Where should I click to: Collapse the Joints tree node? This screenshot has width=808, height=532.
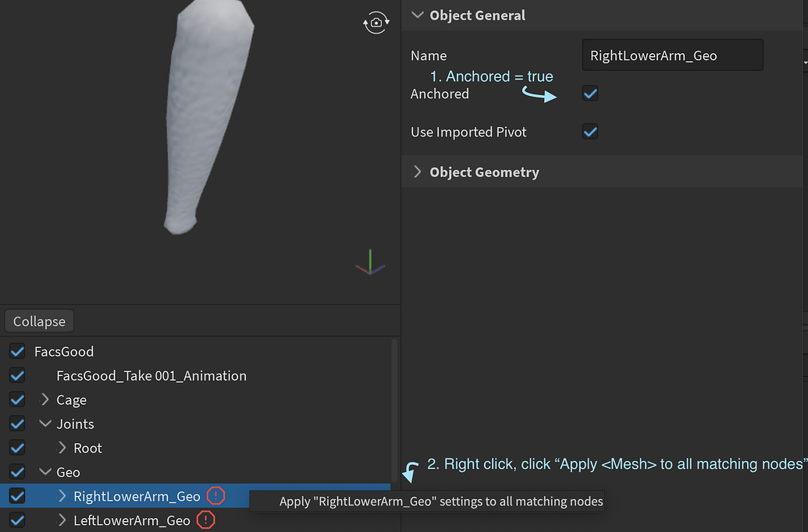[45, 424]
